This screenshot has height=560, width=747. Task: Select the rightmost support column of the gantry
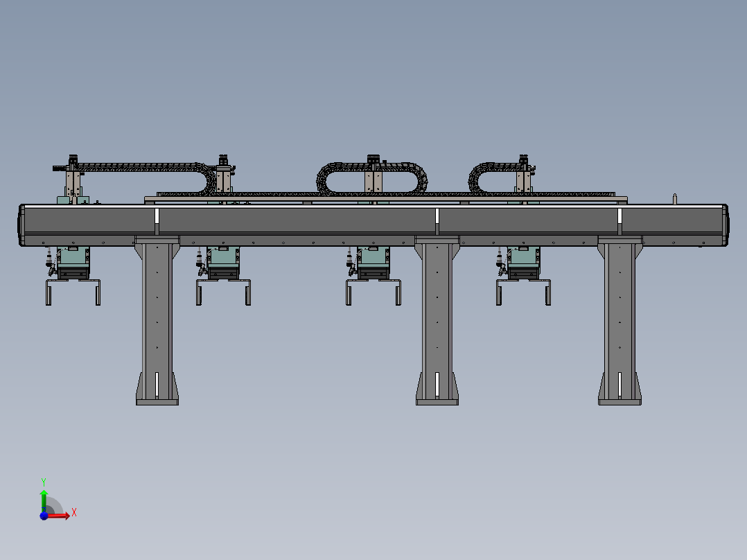[619, 320]
